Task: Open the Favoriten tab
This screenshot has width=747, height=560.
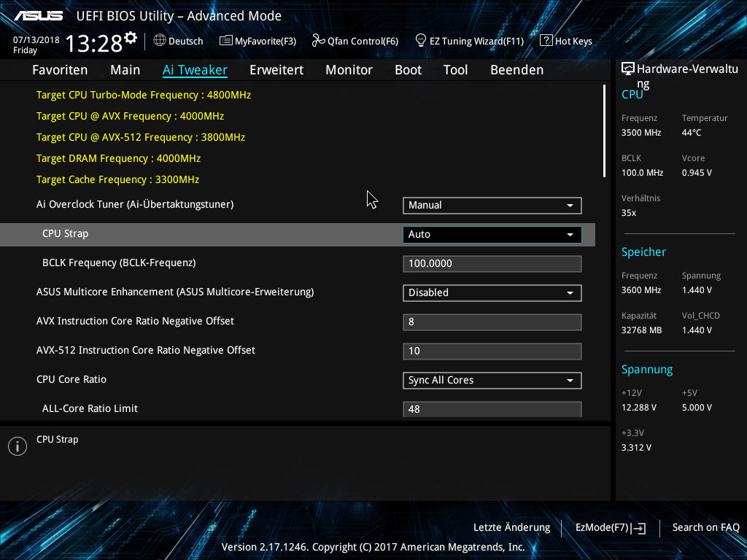Action: pos(60,70)
